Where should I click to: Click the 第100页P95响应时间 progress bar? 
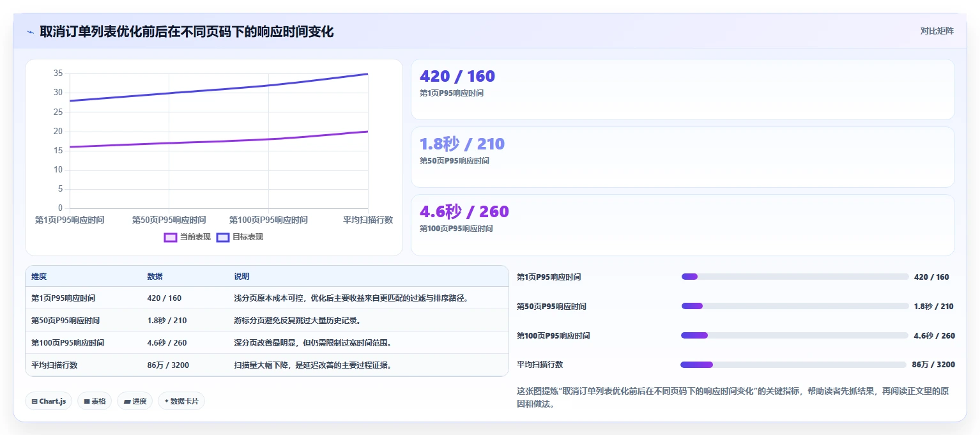(794, 335)
